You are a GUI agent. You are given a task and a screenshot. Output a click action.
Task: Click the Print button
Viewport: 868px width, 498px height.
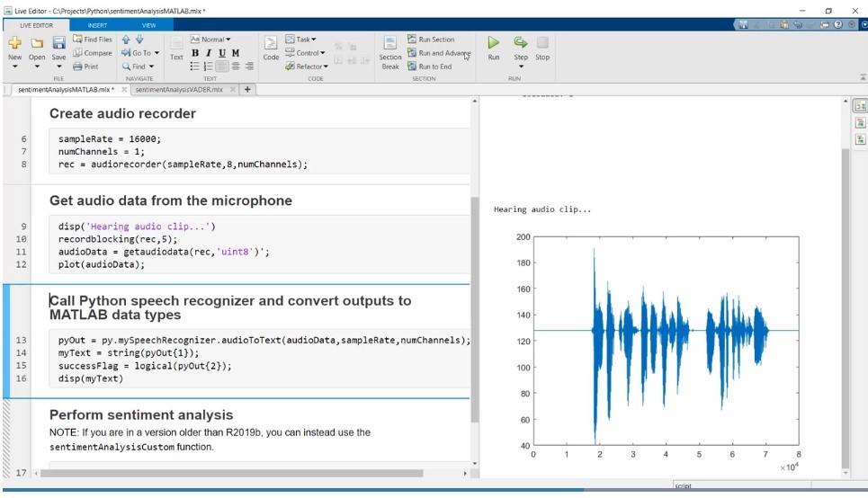click(85, 67)
